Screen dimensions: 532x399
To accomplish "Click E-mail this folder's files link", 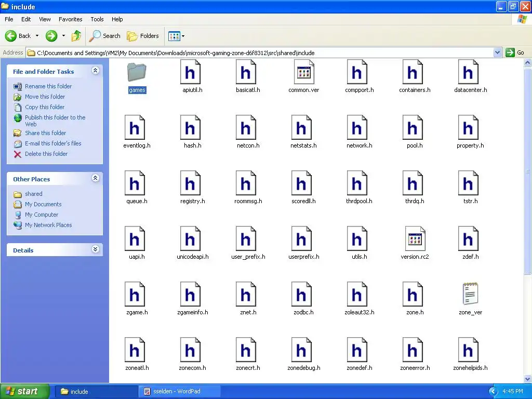I will coord(53,143).
